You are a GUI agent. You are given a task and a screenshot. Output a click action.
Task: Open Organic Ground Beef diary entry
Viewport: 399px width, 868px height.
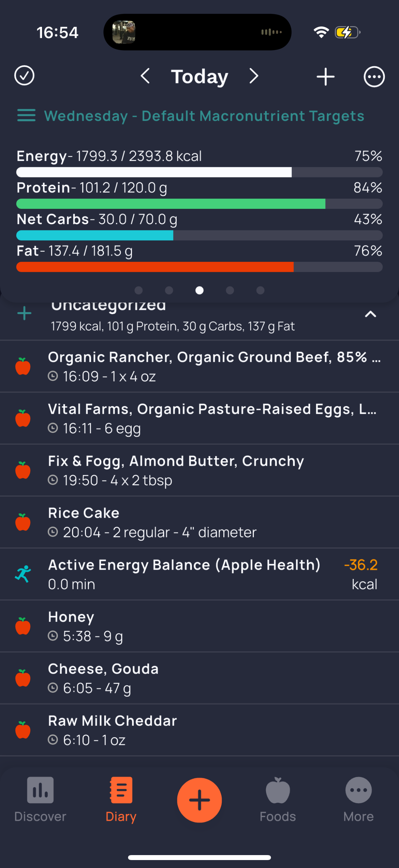coord(199,366)
